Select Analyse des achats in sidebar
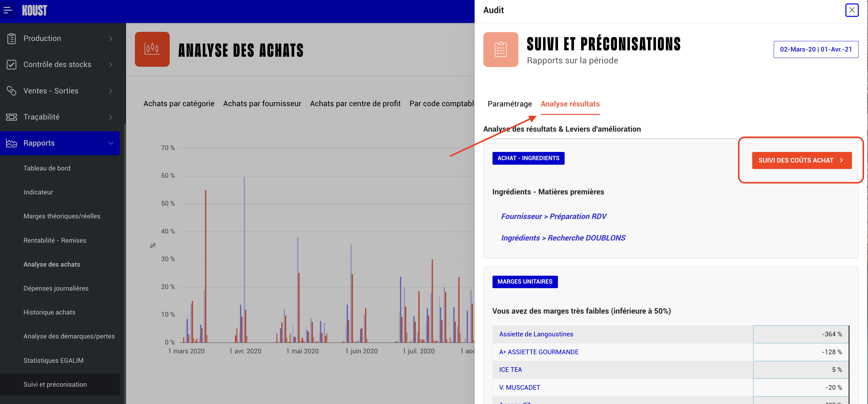The width and height of the screenshot is (868, 404). tap(52, 264)
